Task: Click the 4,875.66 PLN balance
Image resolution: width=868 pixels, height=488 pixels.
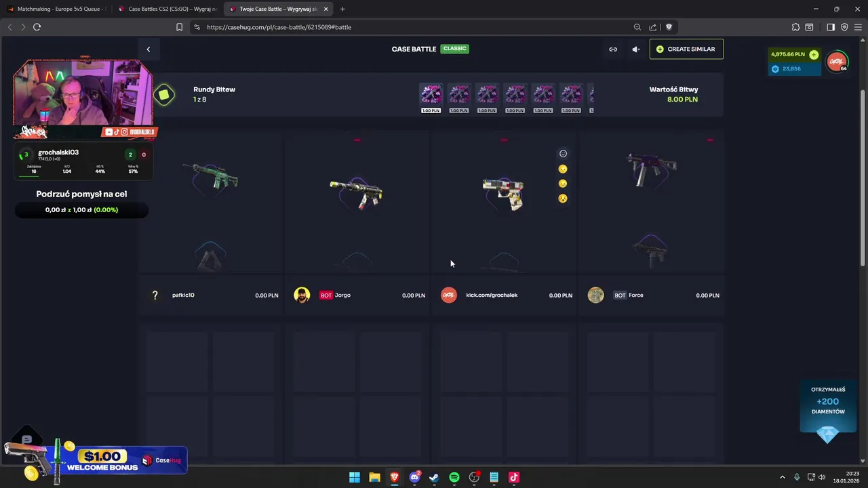Action: point(787,54)
